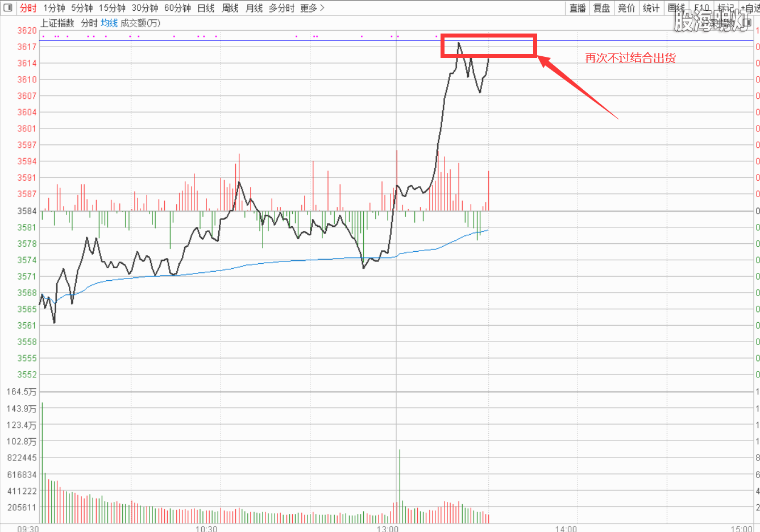This screenshot has width=760, height=532.
Task: Select the 30分钟 period tab
Action: (145, 8)
